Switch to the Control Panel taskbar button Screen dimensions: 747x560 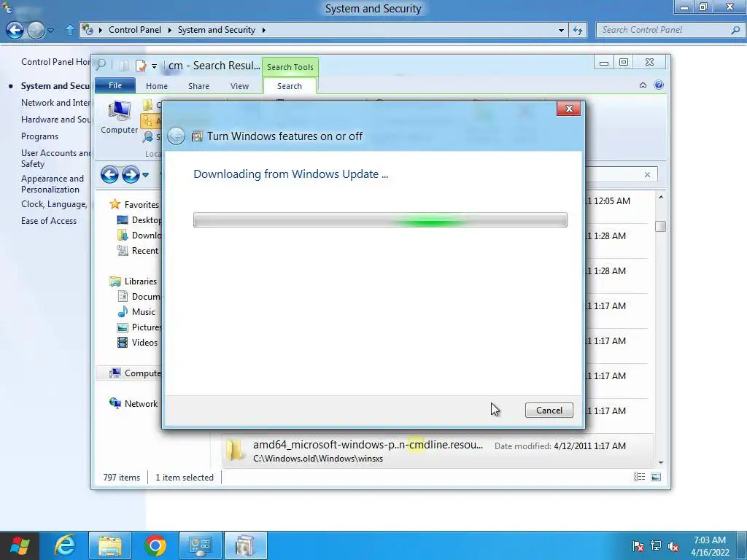201,545
